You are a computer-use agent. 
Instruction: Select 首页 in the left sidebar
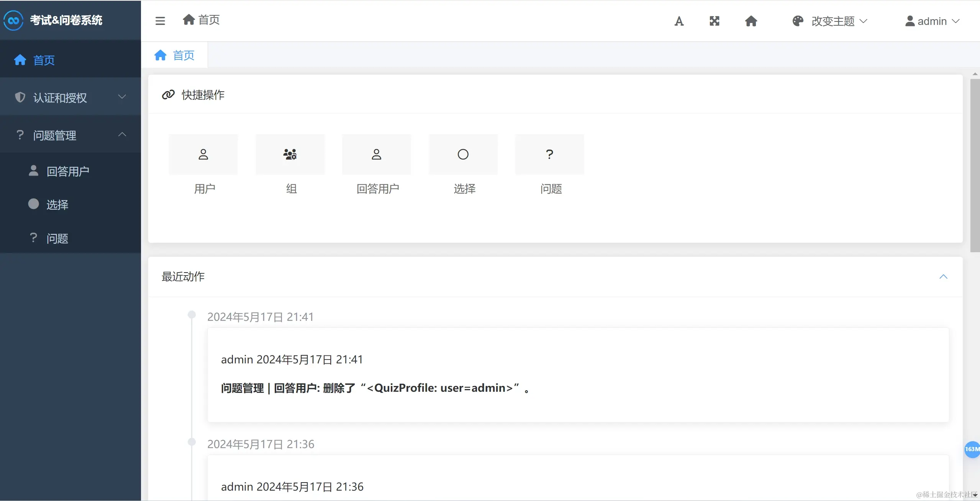click(x=44, y=60)
